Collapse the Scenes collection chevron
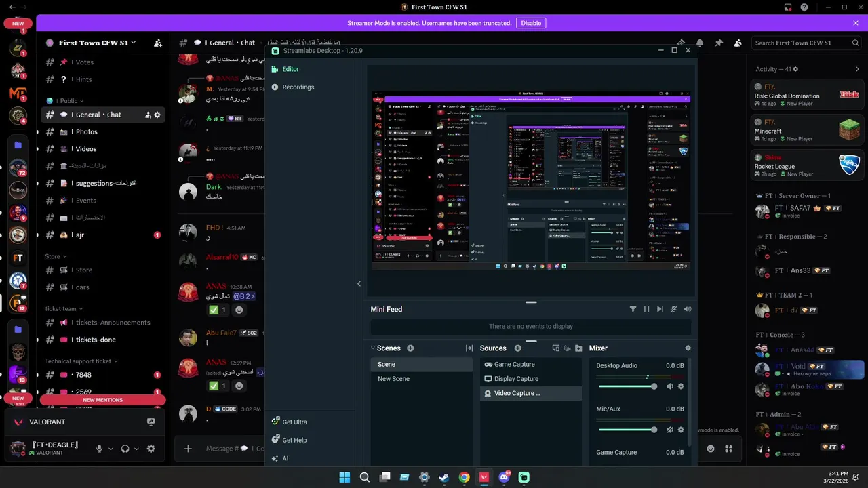Viewport: 868px width, 488px height. point(373,348)
